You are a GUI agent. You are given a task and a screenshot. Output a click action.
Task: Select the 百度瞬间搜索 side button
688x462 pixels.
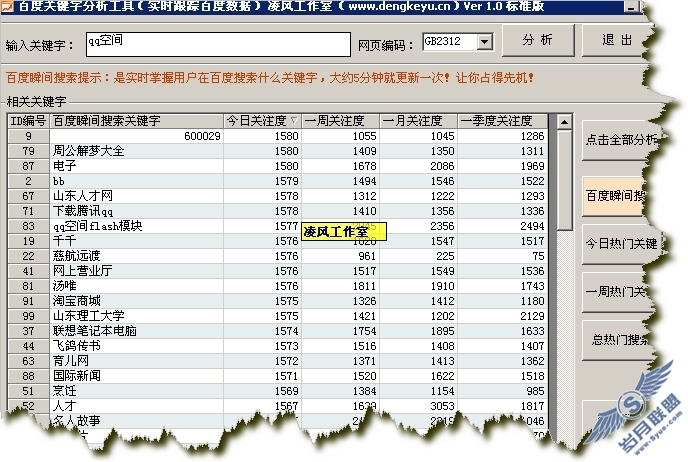pos(614,196)
